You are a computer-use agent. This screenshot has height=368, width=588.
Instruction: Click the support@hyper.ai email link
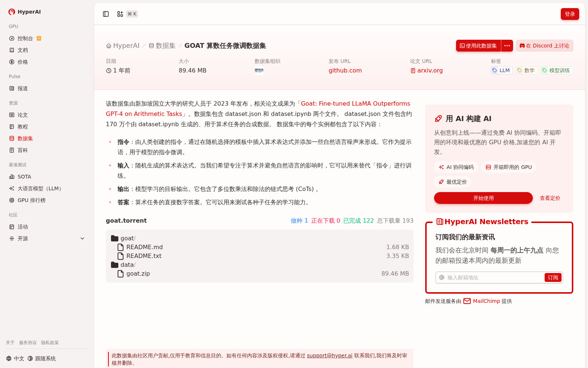[330, 355]
